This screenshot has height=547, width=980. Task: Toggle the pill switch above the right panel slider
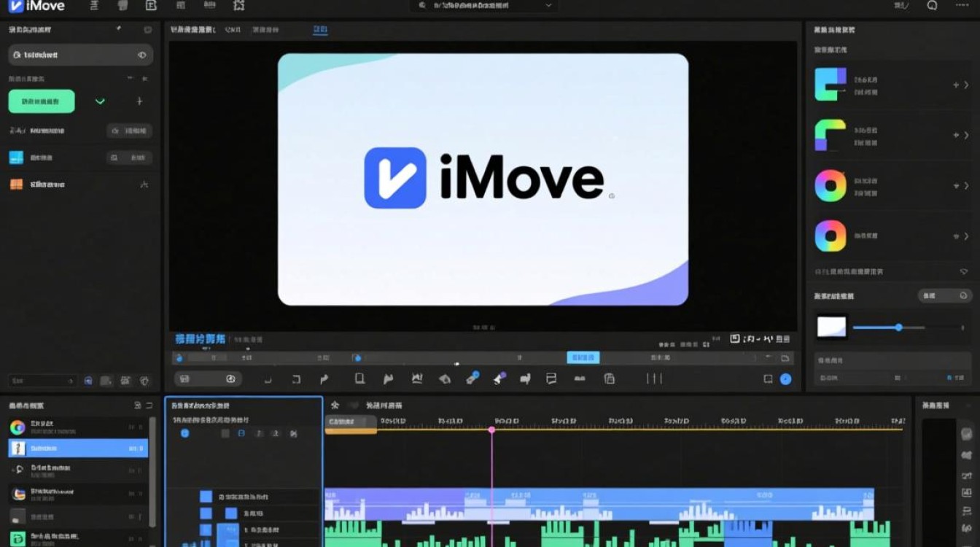click(x=945, y=295)
